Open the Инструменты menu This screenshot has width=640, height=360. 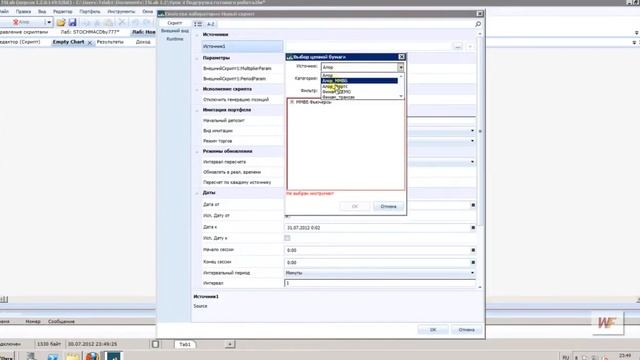(121, 11)
